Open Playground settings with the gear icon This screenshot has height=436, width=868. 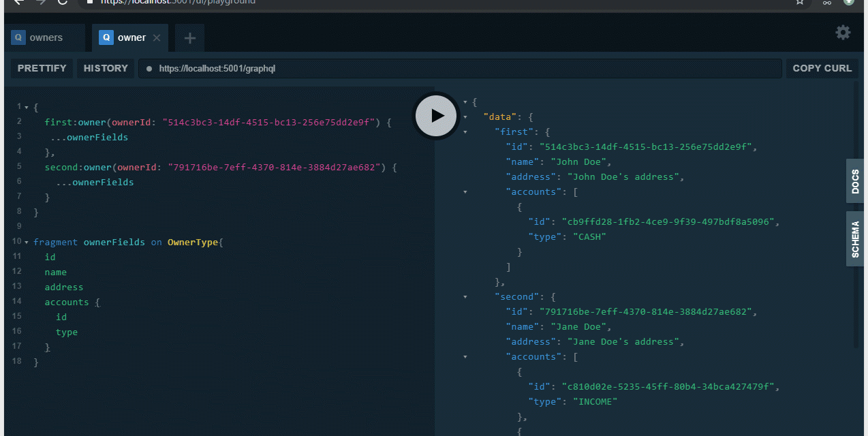pos(843,33)
